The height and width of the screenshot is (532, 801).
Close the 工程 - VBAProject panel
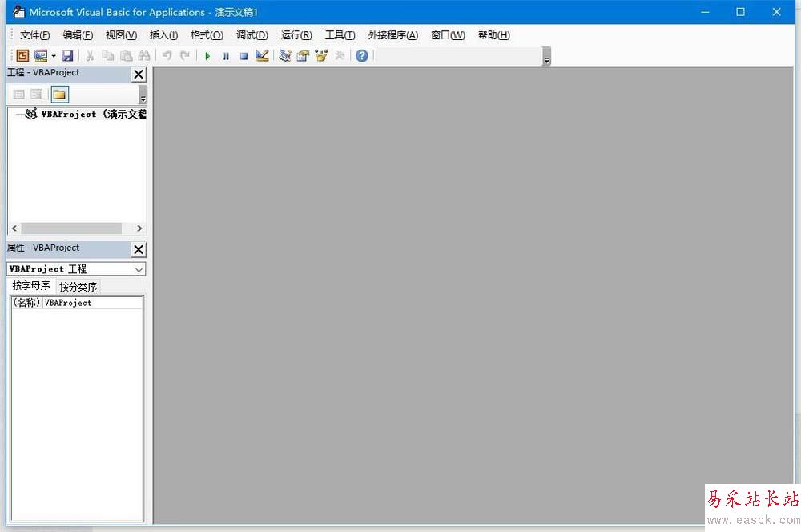click(139, 74)
